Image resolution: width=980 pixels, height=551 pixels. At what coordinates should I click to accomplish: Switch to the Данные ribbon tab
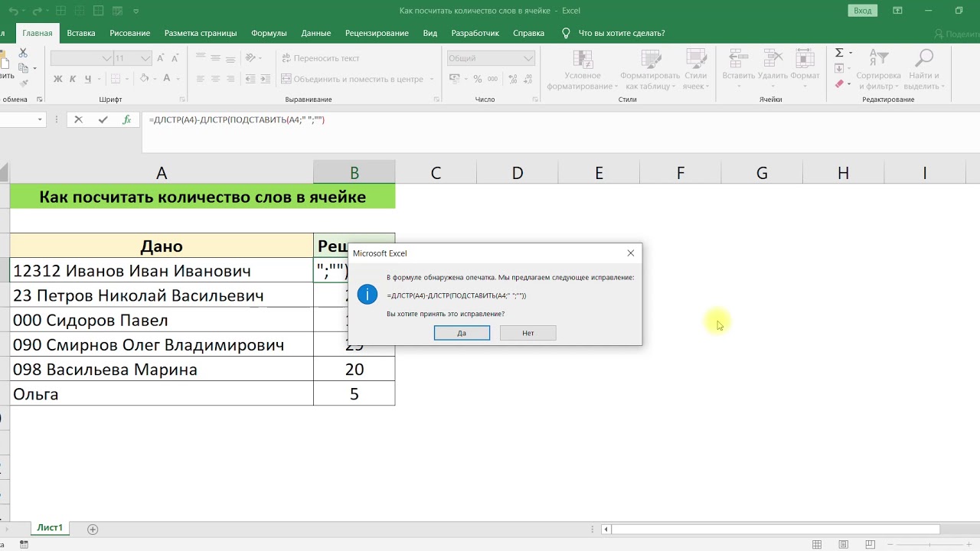click(x=316, y=33)
